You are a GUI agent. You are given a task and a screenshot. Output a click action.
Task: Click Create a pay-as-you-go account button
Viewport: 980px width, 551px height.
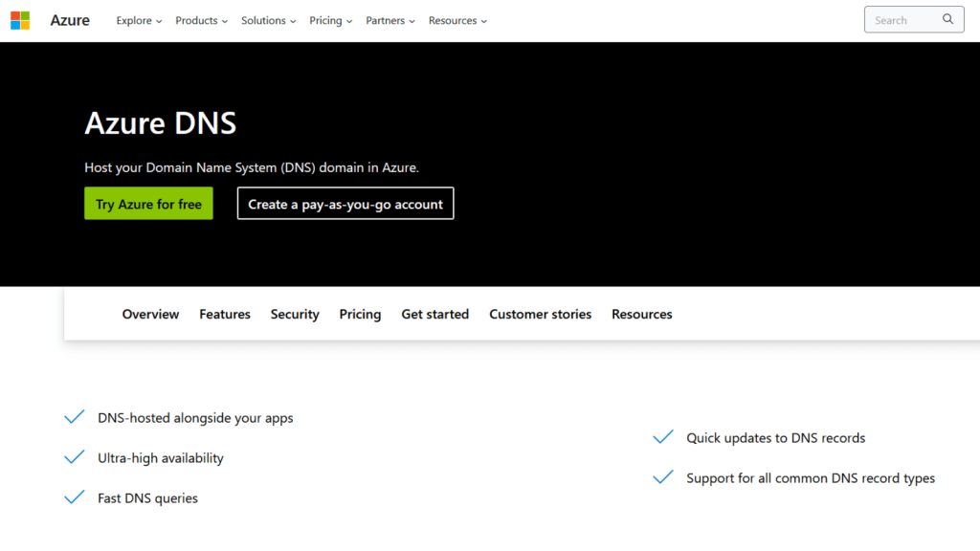[345, 204]
